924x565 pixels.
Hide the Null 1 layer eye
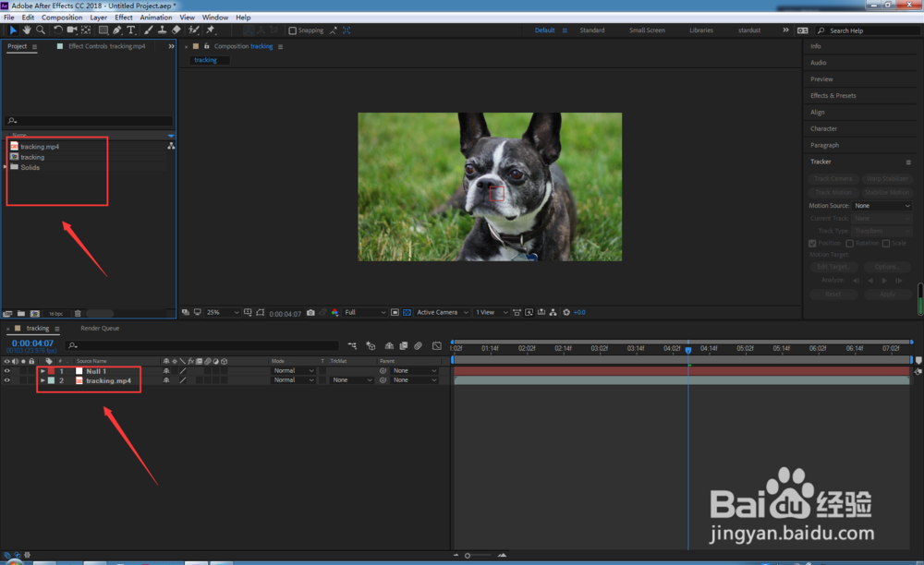pyautogui.click(x=7, y=371)
